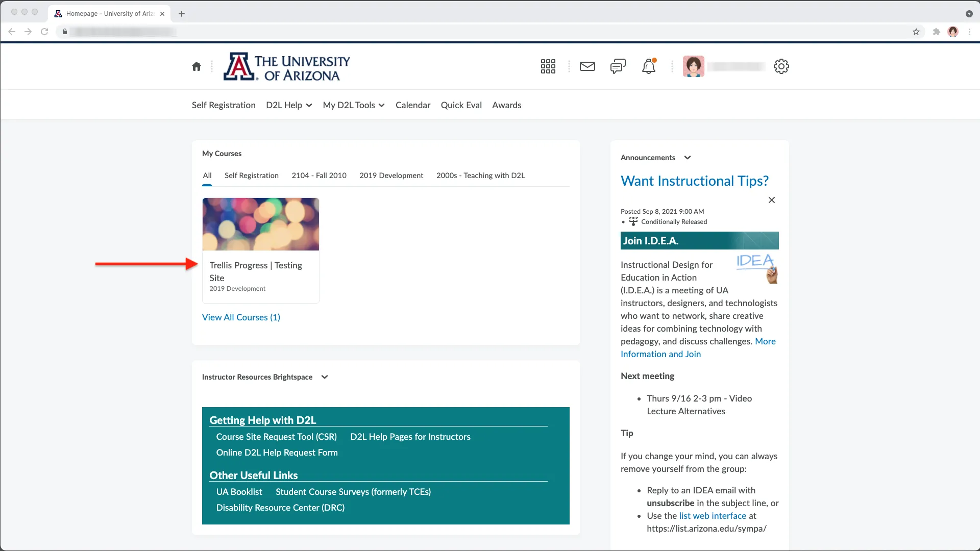This screenshot has width=980, height=551.
Task: Dismiss the announcement with X button
Action: (x=772, y=200)
